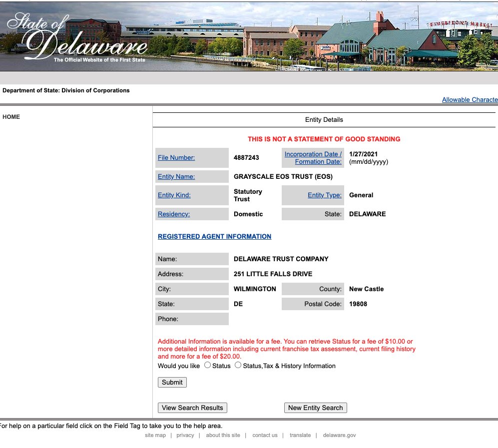Click the Entity Name field tag
This screenshot has height=448, width=498.
pos(176,176)
